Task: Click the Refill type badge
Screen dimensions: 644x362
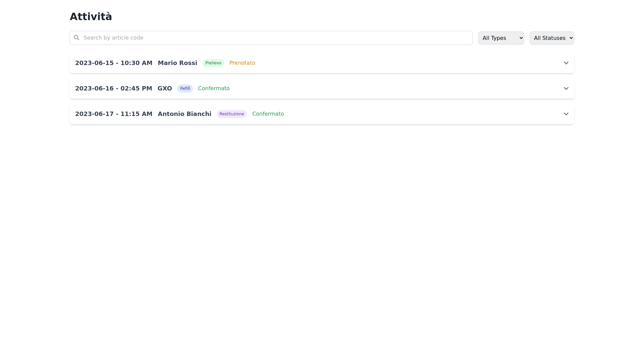Action: pyautogui.click(x=185, y=88)
